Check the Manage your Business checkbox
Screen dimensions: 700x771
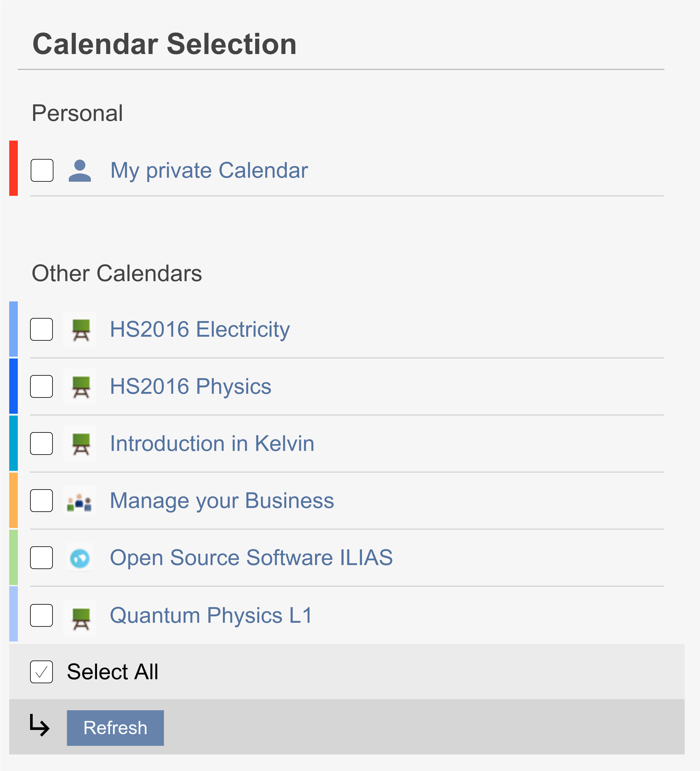pos(41,501)
